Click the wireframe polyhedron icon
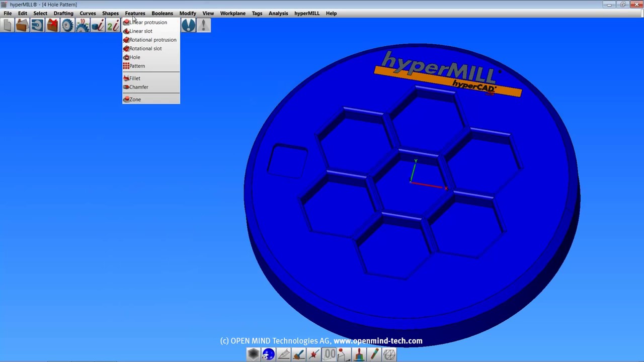 click(x=389, y=354)
